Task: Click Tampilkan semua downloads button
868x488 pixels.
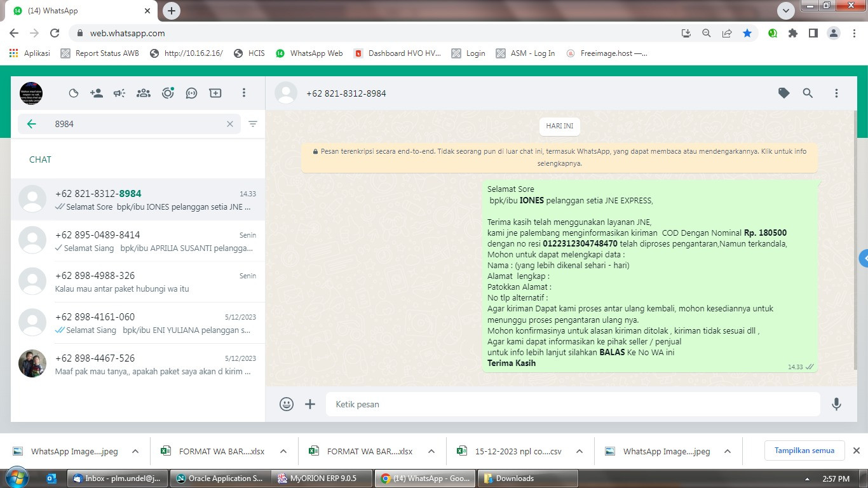Action: pos(804,451)
